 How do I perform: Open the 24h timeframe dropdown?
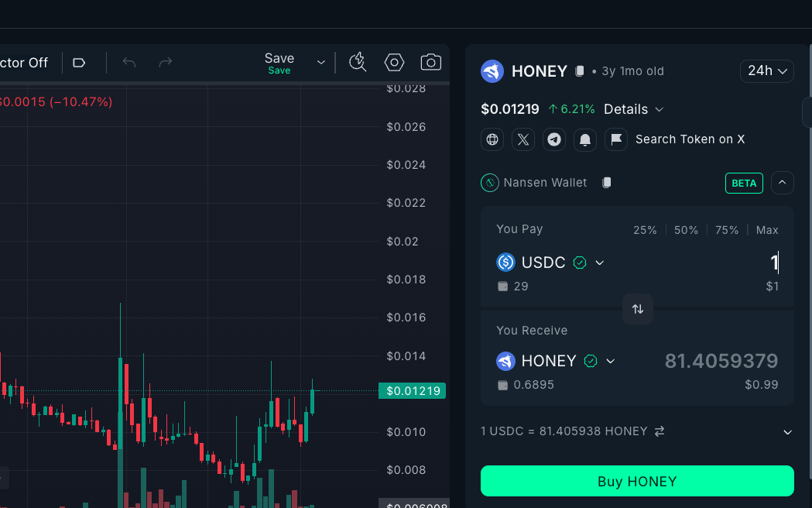766,71
